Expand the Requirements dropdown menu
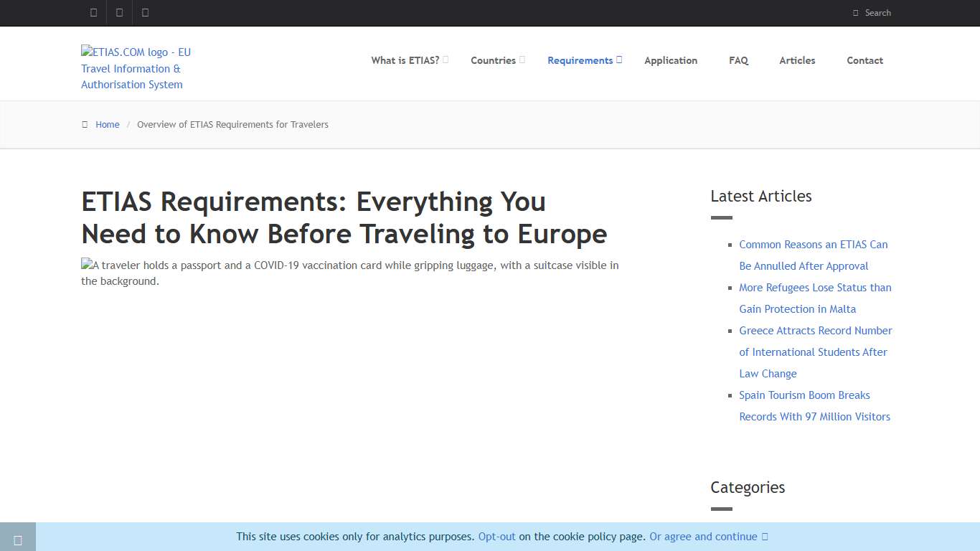This screenshot has height=551, width=980. 580,60
